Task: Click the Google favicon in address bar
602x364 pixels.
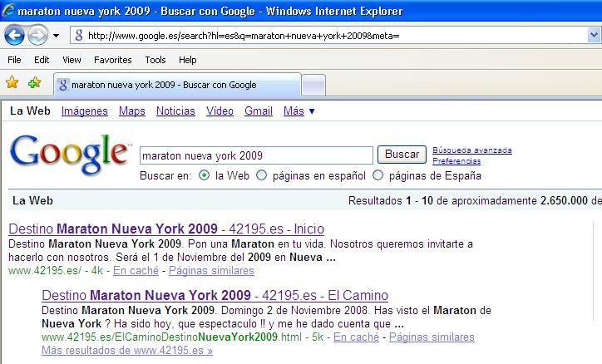Action: (78, 36)
